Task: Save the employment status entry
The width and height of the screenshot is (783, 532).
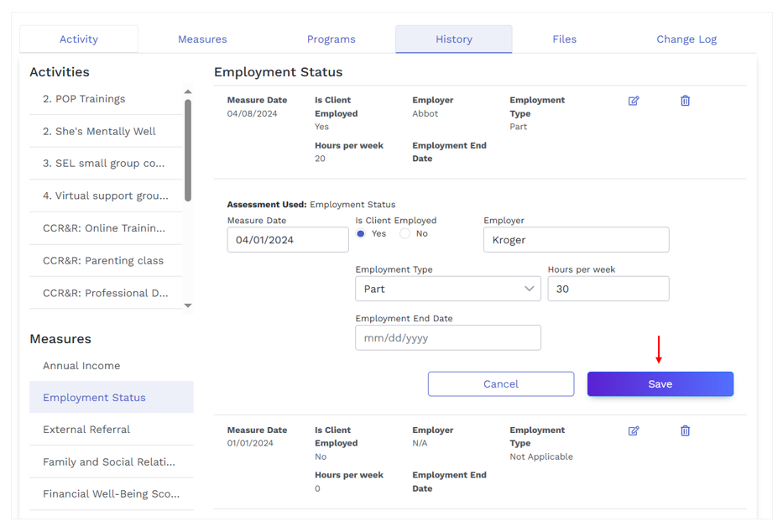Action: tap(660, 383)
